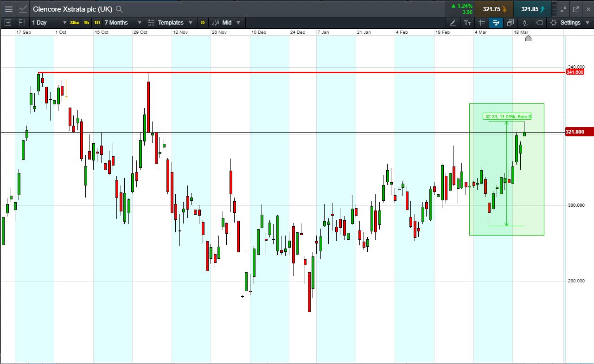Click the compress arrows icon in title bar

pyautogui.click(x=563, y=9)
